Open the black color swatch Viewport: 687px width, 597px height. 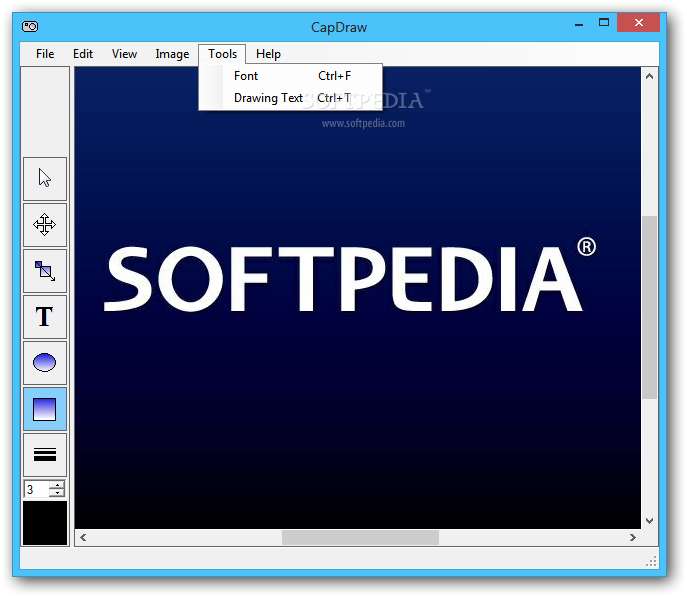[x=45, y=523]
